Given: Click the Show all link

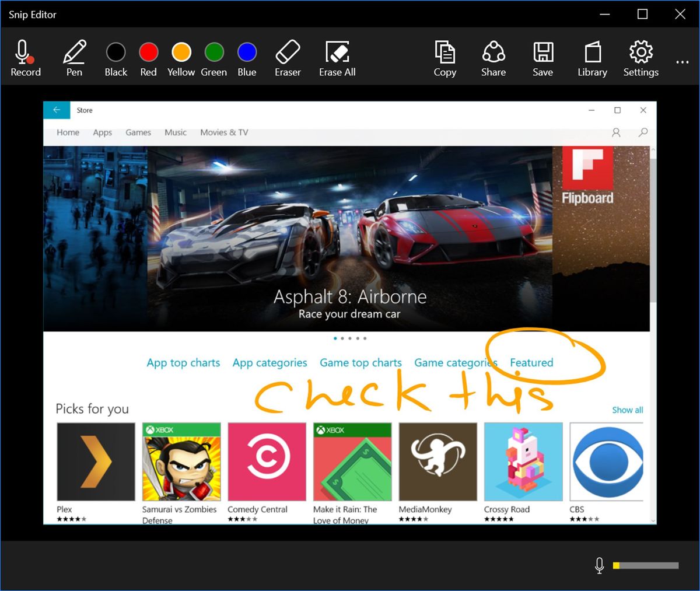Looking at the screenshot, I should 627,410.
